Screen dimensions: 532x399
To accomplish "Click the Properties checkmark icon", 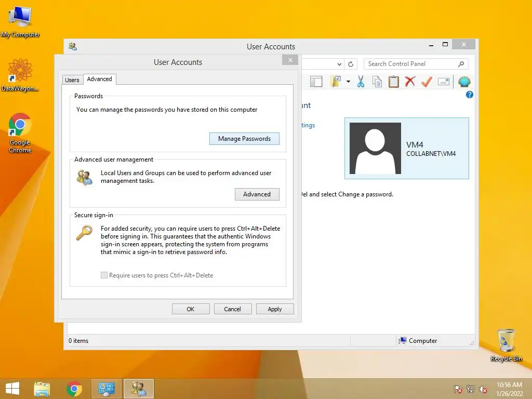I will coord(427,82).
